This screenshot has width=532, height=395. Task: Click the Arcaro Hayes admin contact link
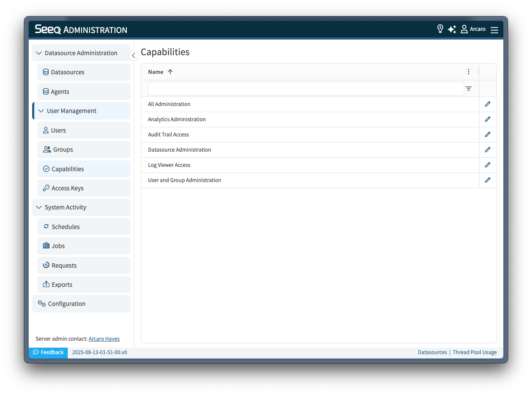(104, 339)
